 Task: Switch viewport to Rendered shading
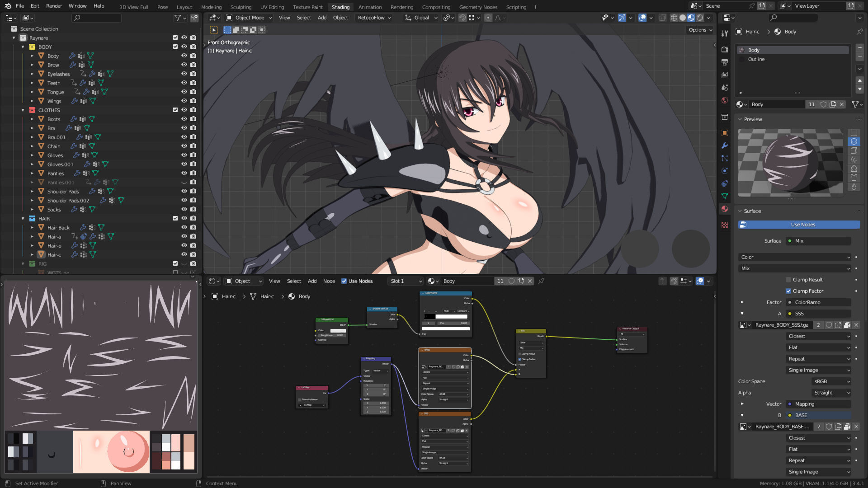coord(700,18)
